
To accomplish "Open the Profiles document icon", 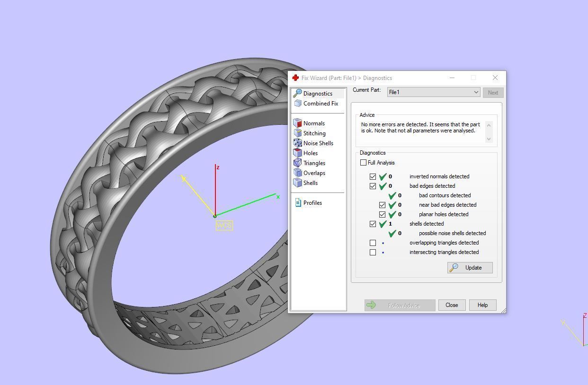I will tap(298, 203).
